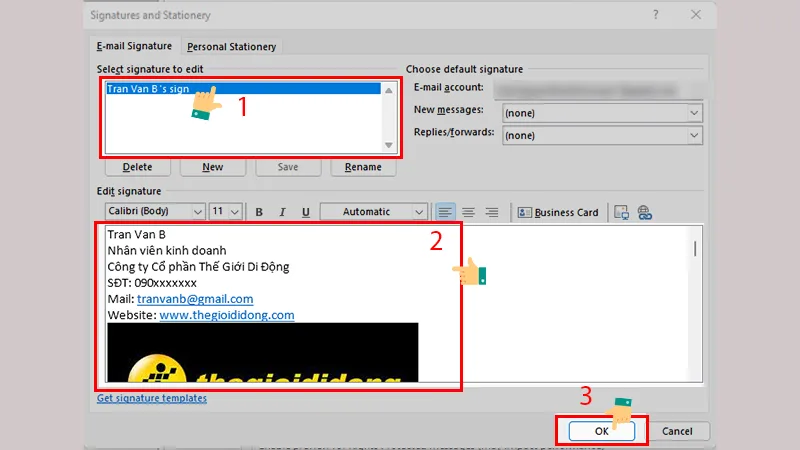
Task: Select the E-mail Signature tab
Action: [x=134, y=46]
